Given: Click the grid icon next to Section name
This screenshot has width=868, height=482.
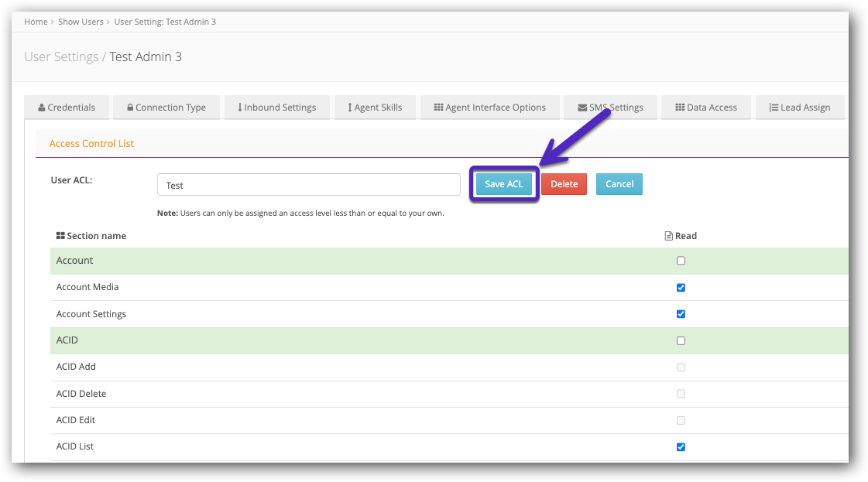Looking at the screenshot, I should click(60, 235).
